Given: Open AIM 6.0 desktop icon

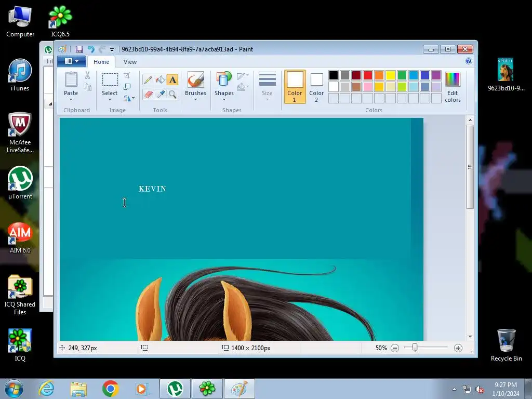Looking at the screenshot, I should tap(20, 237).
